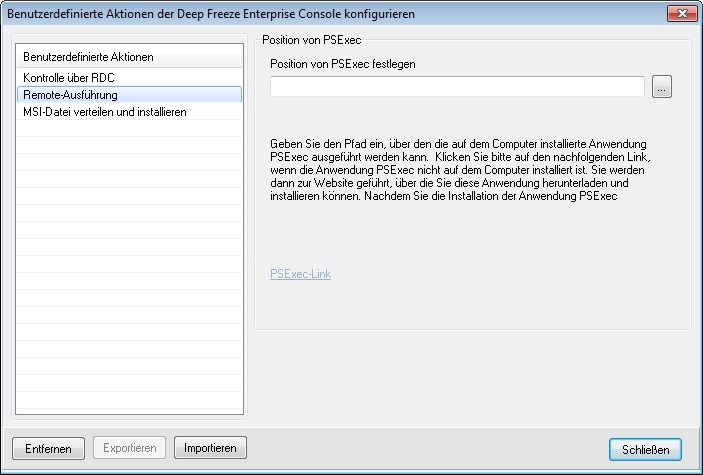703x475 pixels.
Task: Click the PSExec path input field
Action: [457, 86]
